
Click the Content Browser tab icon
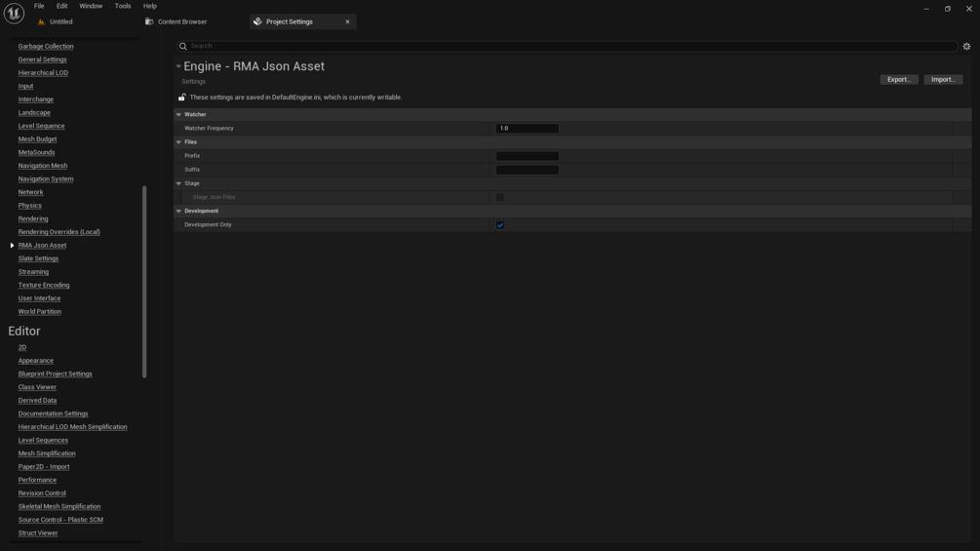pyautogui.click(x=149, y=21)
